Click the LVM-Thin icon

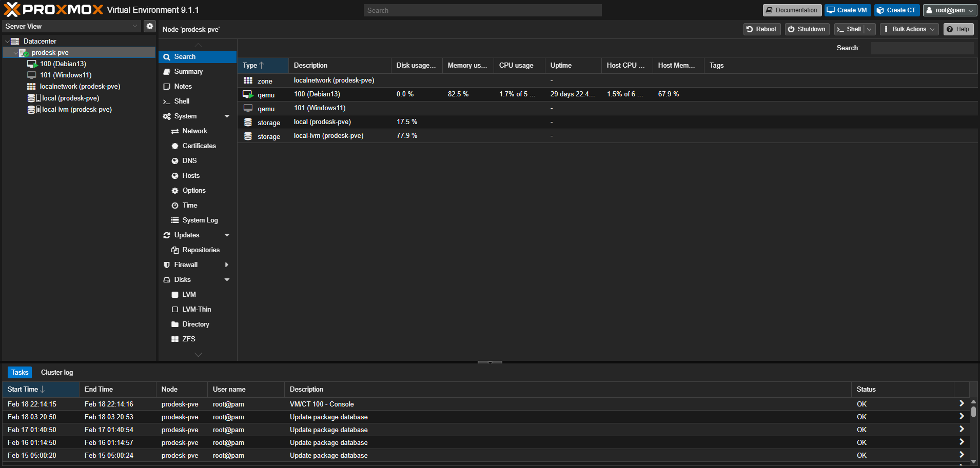[x=175, y=310]
